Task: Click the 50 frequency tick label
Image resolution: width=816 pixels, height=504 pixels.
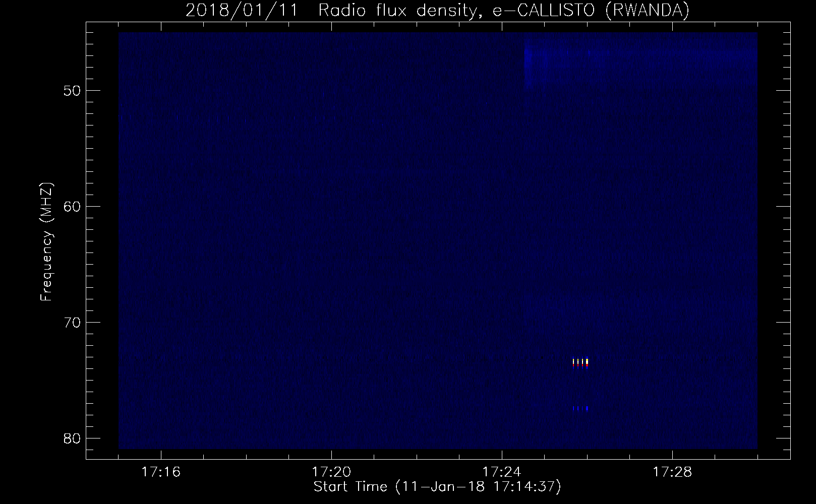Action: (x=72, y=91)
